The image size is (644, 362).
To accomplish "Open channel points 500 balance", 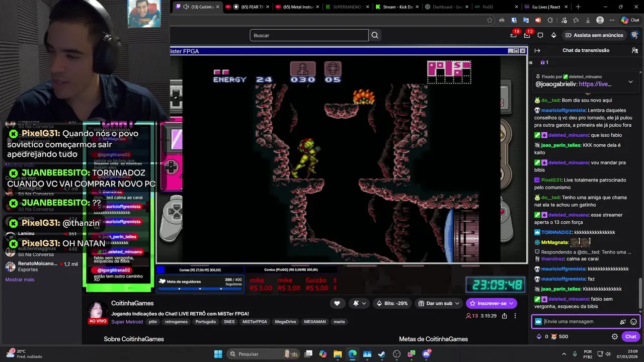I will click(559, 337).
